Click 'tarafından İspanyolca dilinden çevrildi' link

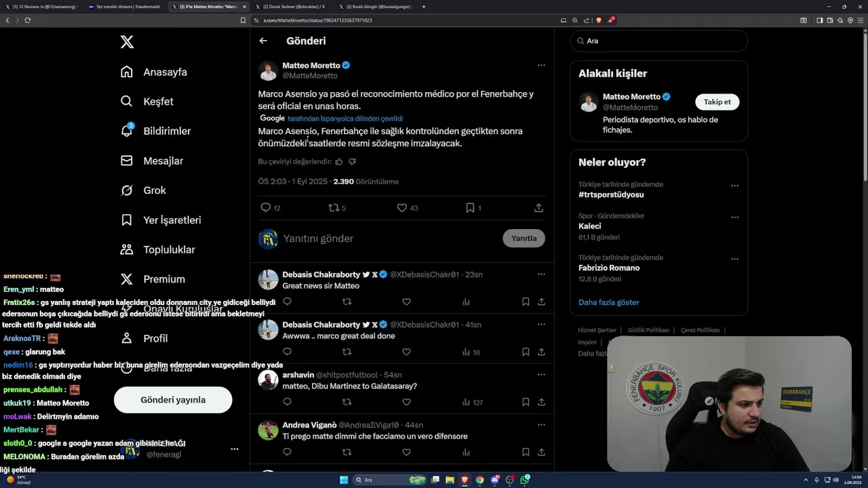[345, 119]
